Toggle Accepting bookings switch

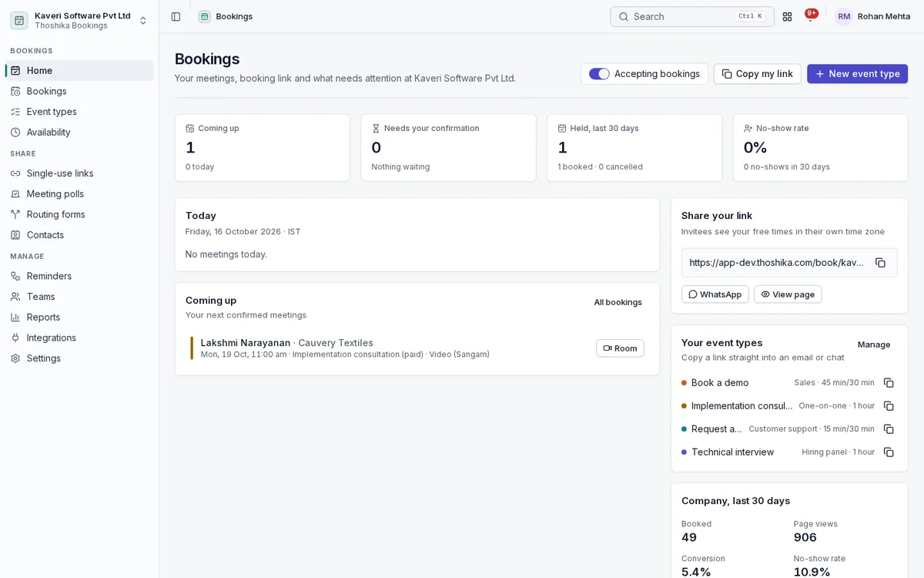(599, 74)
